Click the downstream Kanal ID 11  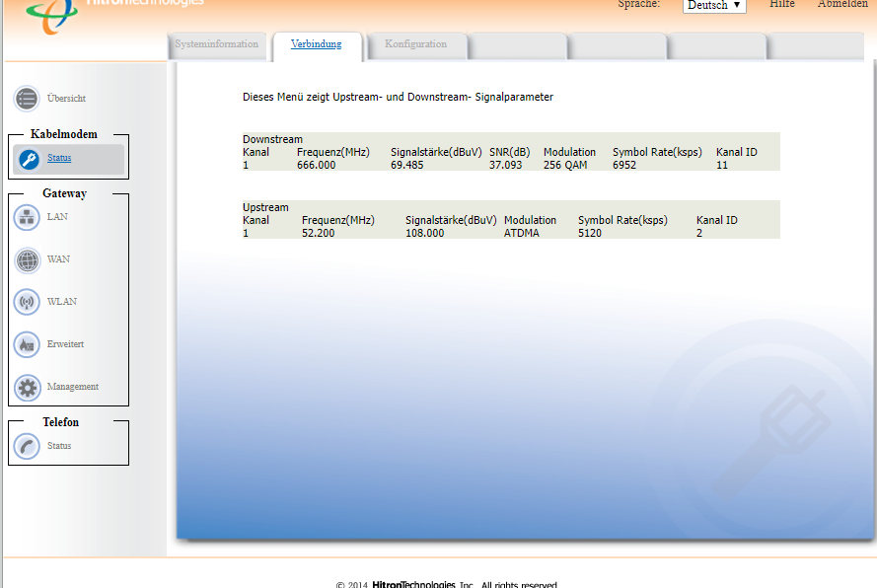[x=722, y=165]
